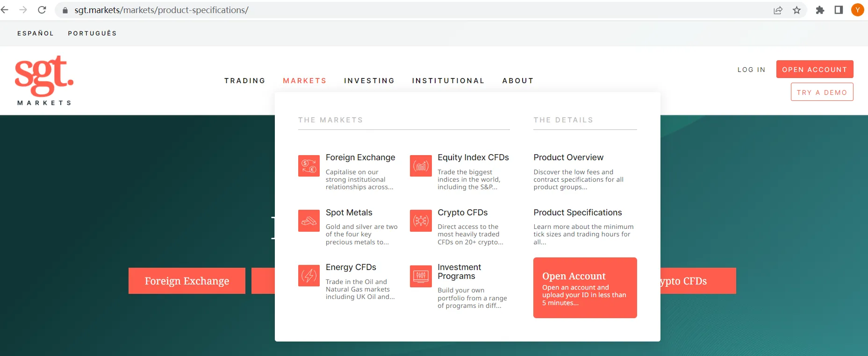Click 'Discover the low fees' description text
The width and height of the screenshot is (868, 356).
tap(579, 179)
